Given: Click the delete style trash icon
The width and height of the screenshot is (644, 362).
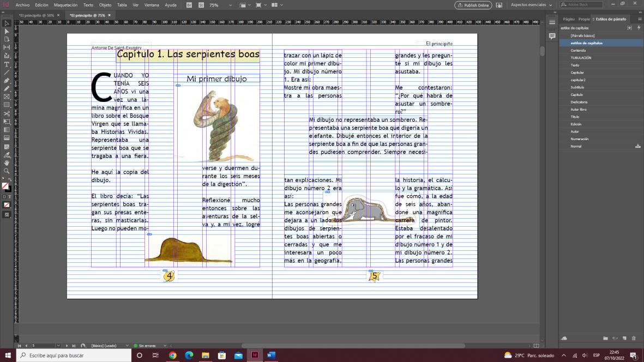Looking at the screenshot, I should pyautogui.click(x=634, y=338).
